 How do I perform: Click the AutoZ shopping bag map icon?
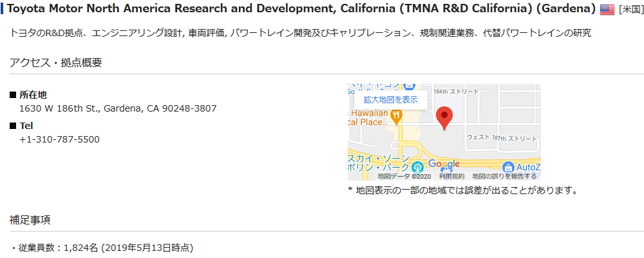509,168
